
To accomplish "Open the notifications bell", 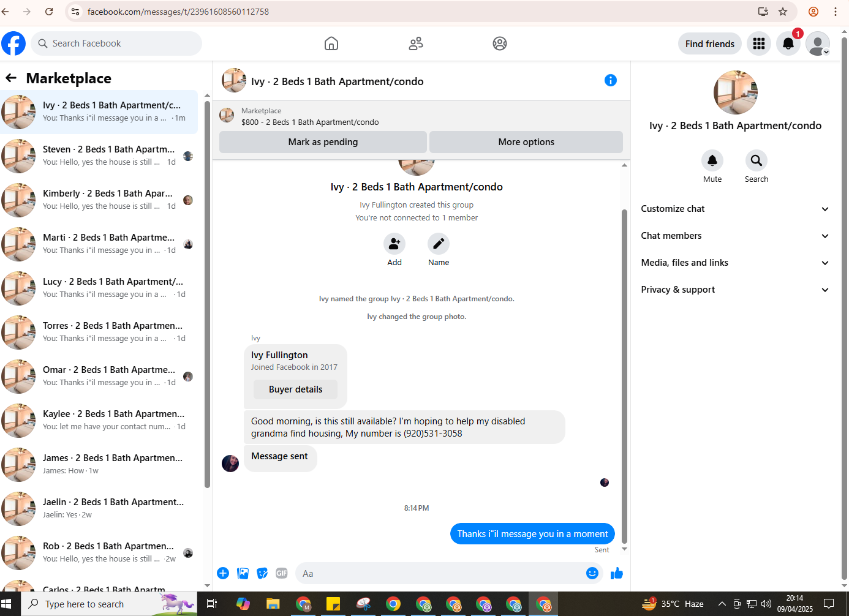I will 788,43.
